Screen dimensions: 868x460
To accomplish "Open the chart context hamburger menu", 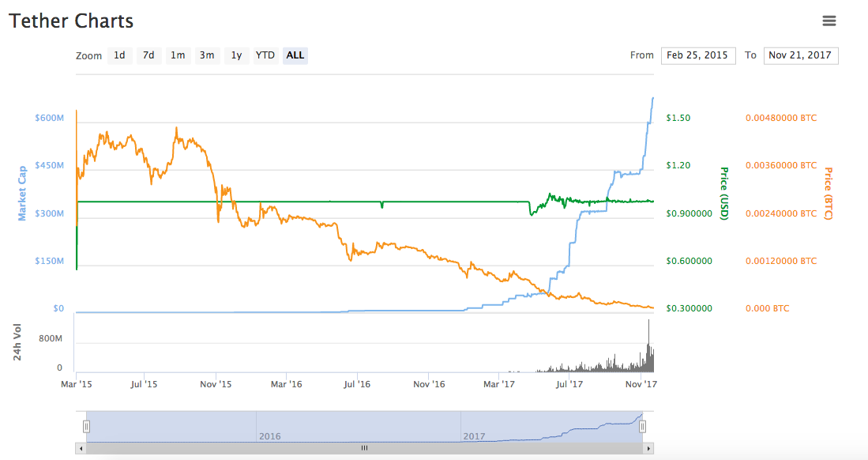I will pyautogui.click(x=829, y=21).
